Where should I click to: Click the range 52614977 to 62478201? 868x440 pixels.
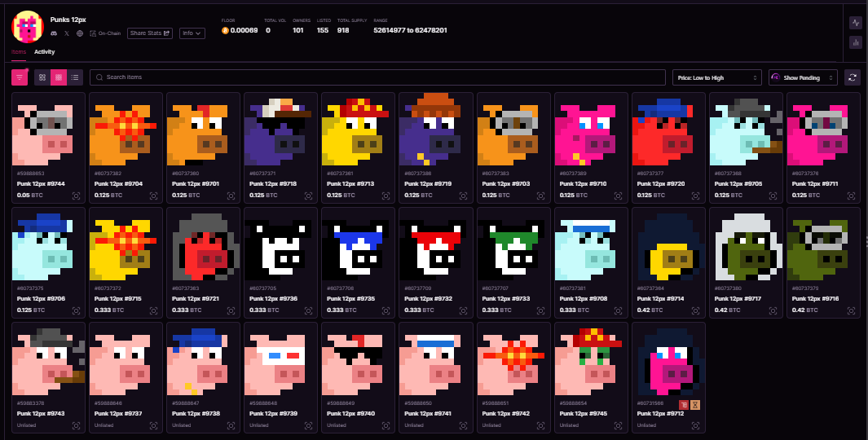(410, 30)
